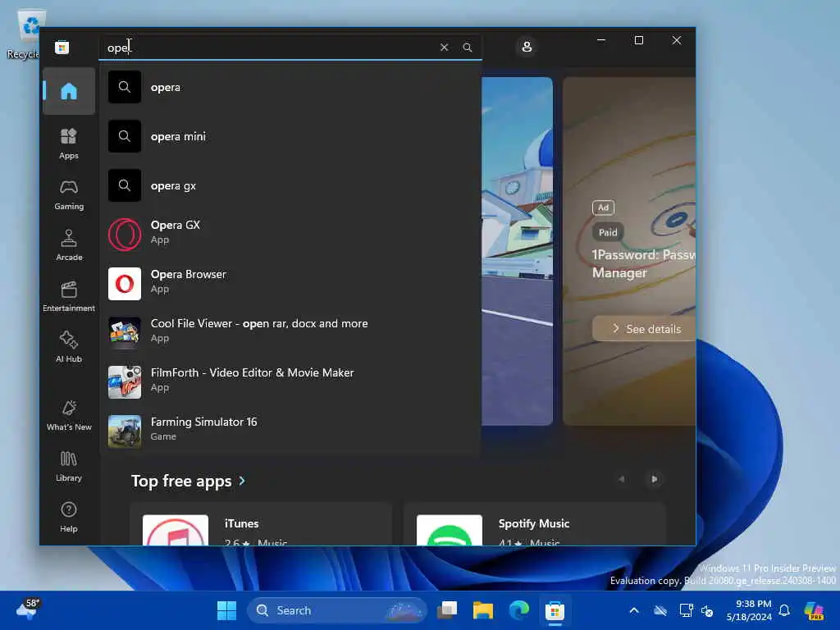Viewport: 840px width, 630px height.
Task: Click Microsoft Store taskbar icon
Action: pyautogui.click(x=555, y=610)
